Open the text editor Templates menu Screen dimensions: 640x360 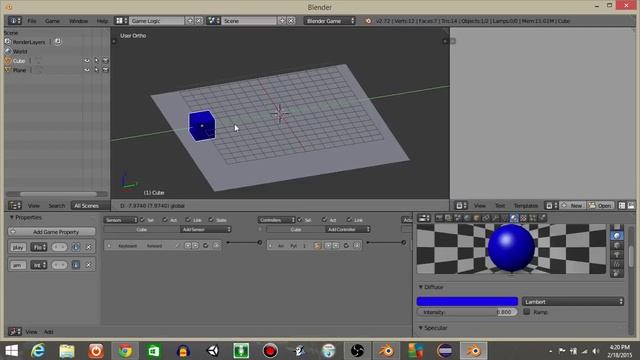point(526,206)
